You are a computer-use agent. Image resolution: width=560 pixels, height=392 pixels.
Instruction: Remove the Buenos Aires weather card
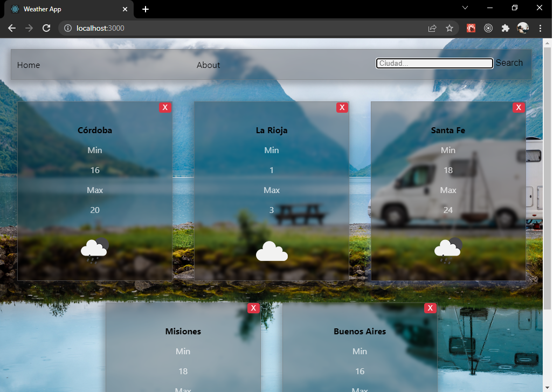(x=430, y=308)
